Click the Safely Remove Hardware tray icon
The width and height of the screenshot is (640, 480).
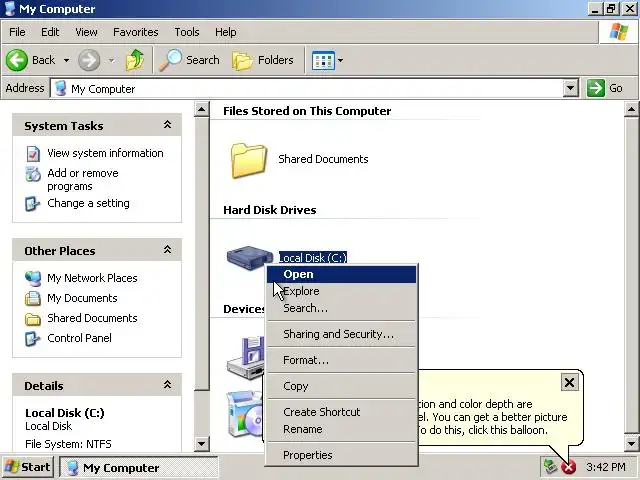pyautogui.click(x=550, y=467)
